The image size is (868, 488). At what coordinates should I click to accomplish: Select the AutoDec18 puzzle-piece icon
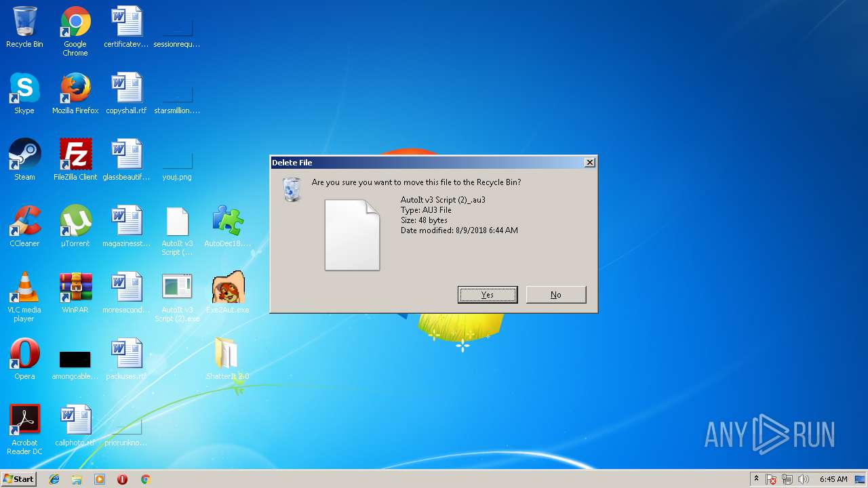[228, 226]
